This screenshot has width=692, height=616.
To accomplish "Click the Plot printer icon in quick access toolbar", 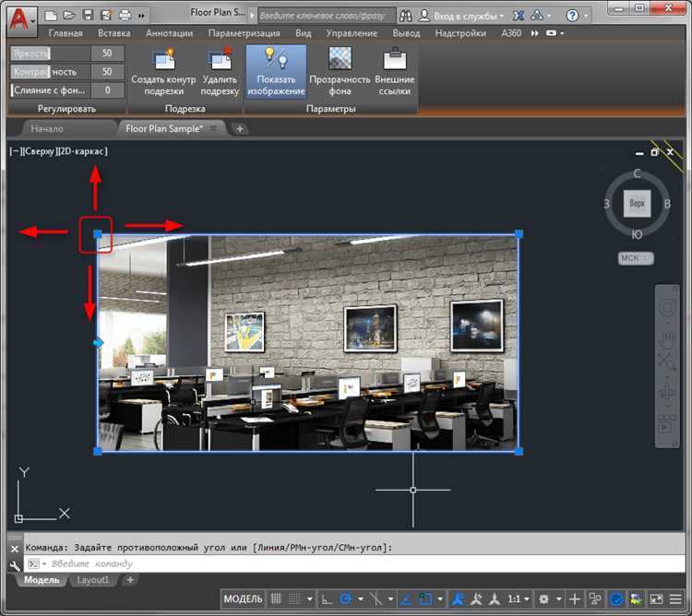I will pos(125,16).
